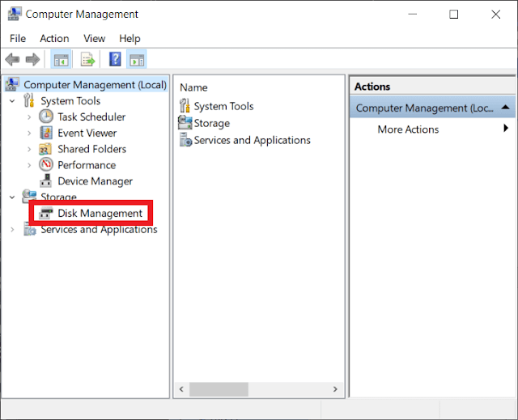
Task: Expand Services and Applications tree node
Action: [12, 230]
